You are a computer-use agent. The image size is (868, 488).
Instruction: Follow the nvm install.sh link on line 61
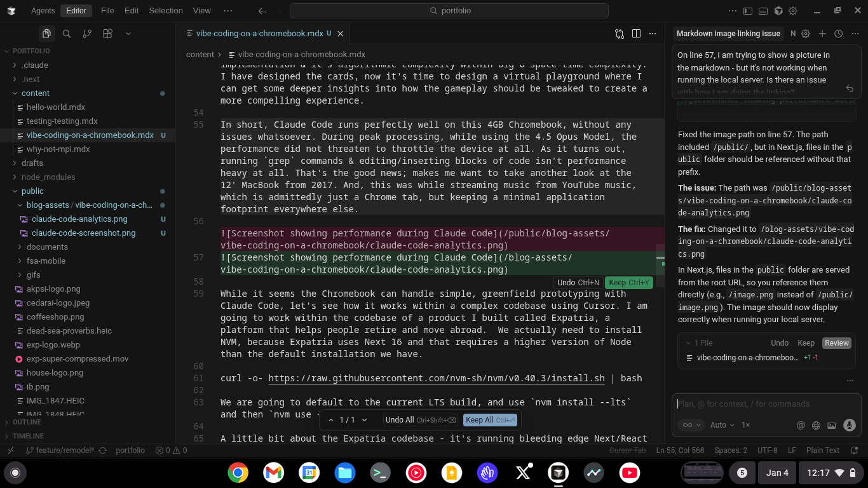437,378
